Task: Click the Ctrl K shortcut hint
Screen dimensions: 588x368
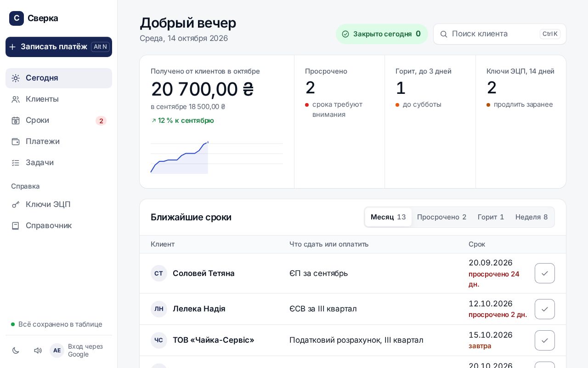Action: tap(550, 34)
